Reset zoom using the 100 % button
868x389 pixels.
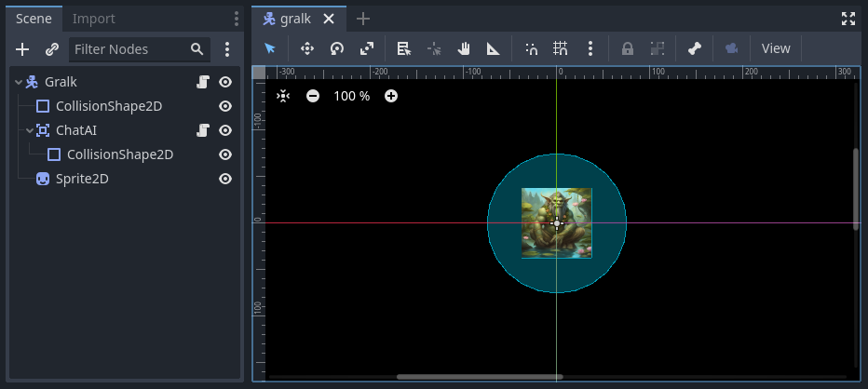coord(351,96)
